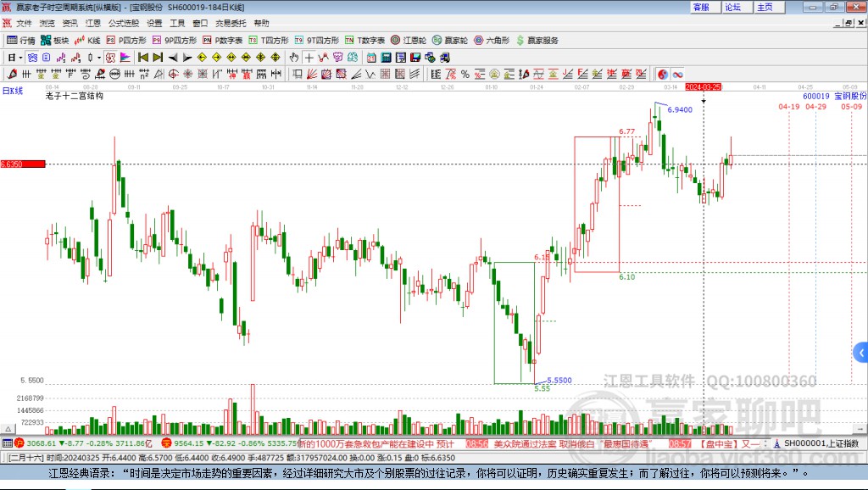Open the 文件 menu
The height and width of the screenshot is (490, 868).
tap(24, 23)
